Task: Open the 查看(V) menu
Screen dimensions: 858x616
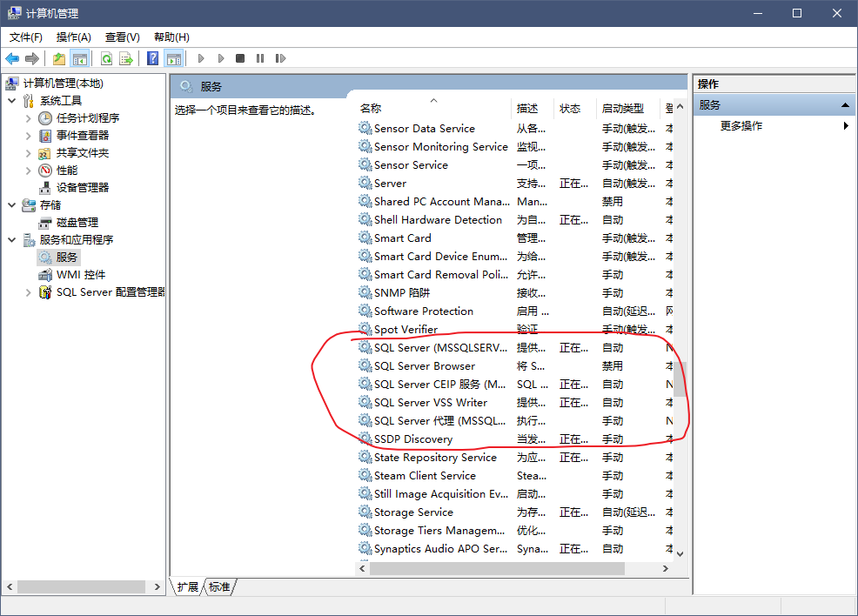Action: [x=123, y=37]
